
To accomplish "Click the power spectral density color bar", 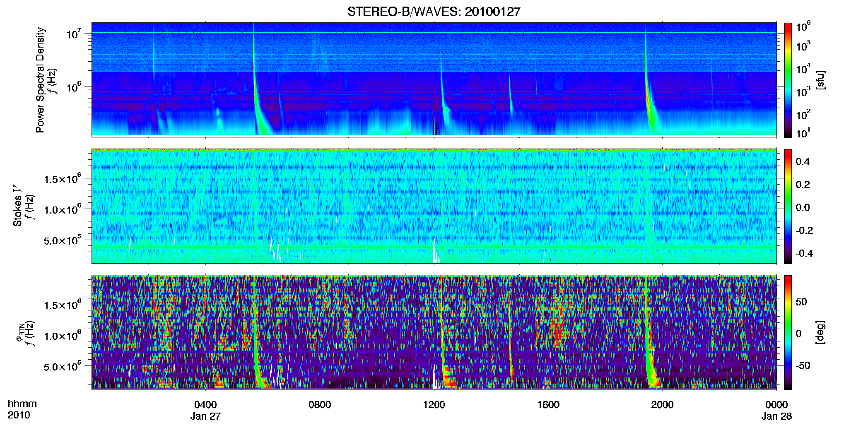I will [788, 80].
